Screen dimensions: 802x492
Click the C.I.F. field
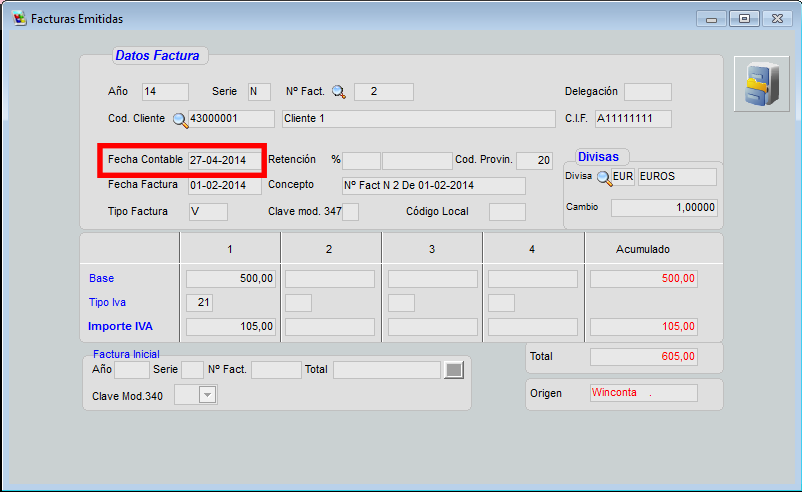point(632,119)
